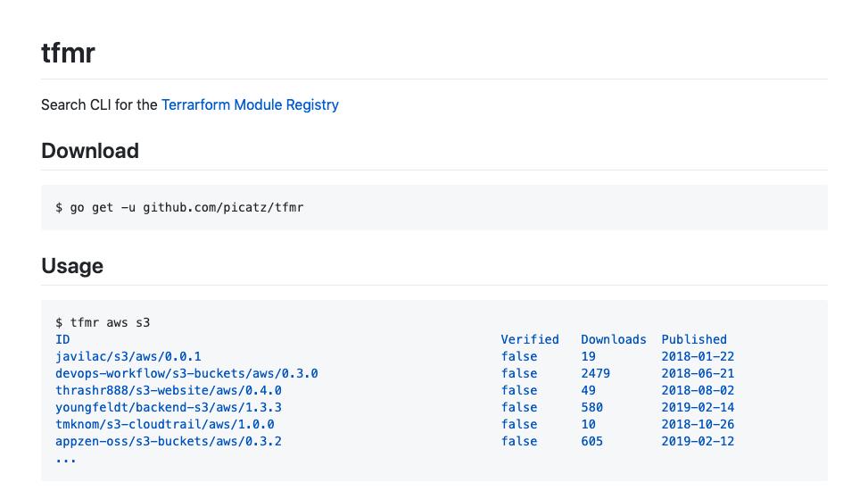Click the published date 2018-06-21
The height and width of the screenshot is (499, 868).
tap(698, 374)
